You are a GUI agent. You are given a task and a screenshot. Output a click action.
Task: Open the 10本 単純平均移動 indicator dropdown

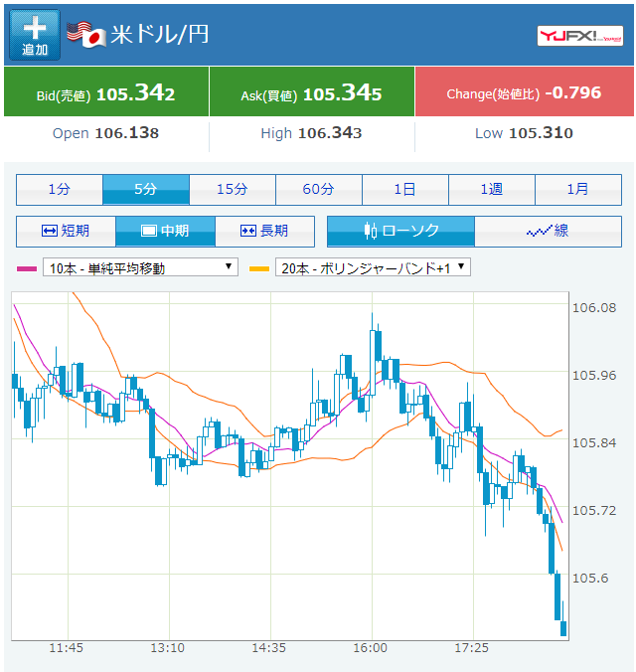point(140,267)
